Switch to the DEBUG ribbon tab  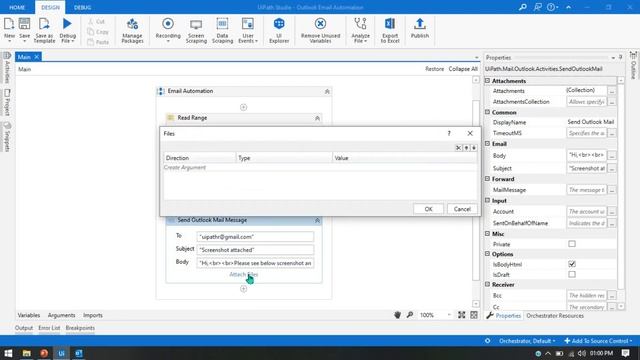pyautogui.click(x=82, y=7)
